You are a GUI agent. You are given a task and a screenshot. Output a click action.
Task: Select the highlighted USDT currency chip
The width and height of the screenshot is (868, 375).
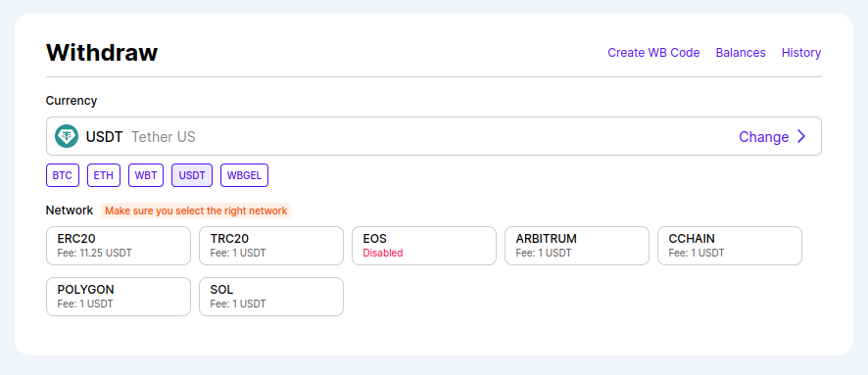pyautogui.click(x=192, y=175)
